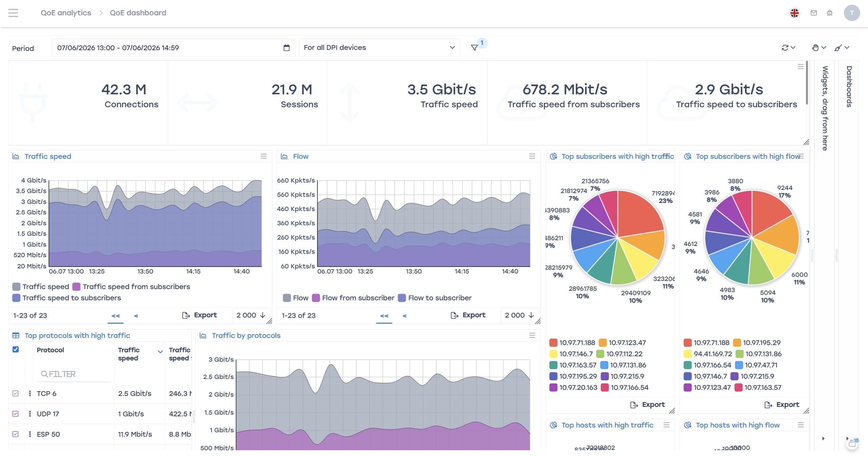Viewport: 868px width, 456px height.
Task: Sort by Protocol column header
Action: click(50, 350)
